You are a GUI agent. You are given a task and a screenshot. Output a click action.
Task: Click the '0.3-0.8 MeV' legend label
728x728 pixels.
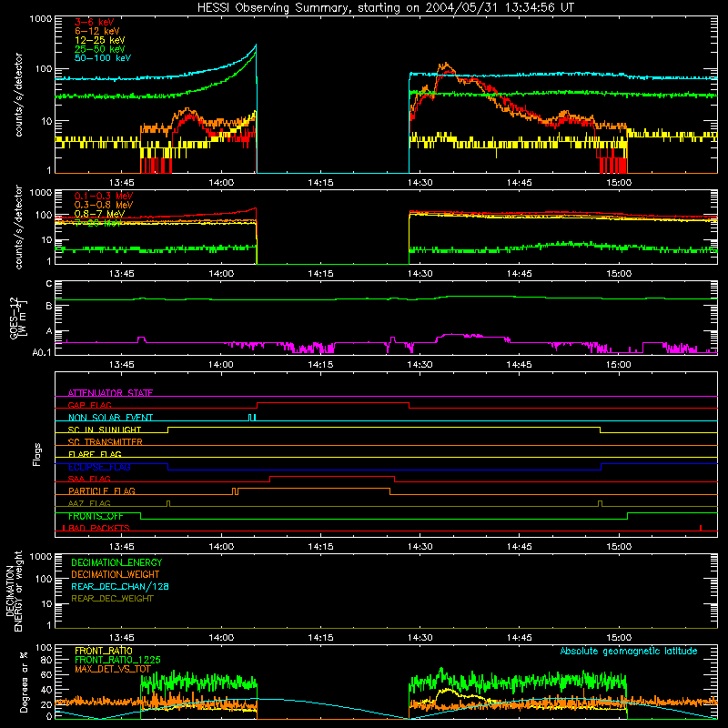(104, 205)
